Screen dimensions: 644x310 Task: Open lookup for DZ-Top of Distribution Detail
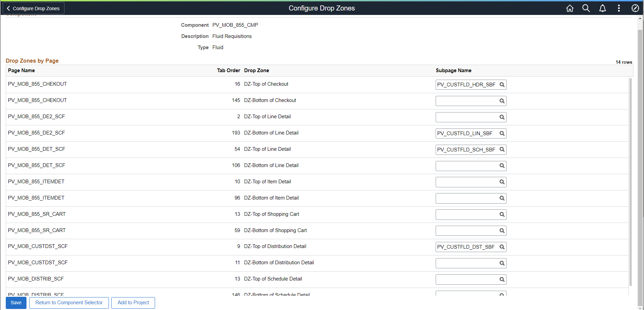pos(502,247)
